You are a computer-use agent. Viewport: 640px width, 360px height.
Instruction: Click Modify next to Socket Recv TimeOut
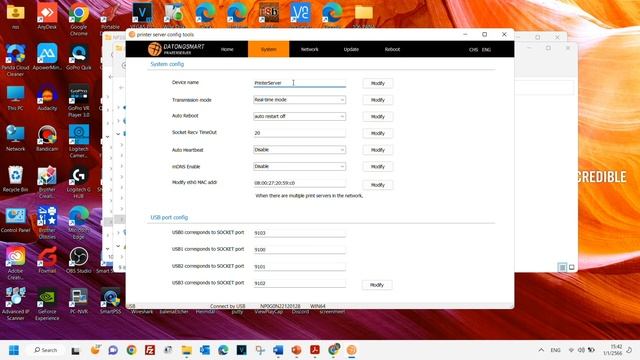pyautogui.click(x=378, y=133)
